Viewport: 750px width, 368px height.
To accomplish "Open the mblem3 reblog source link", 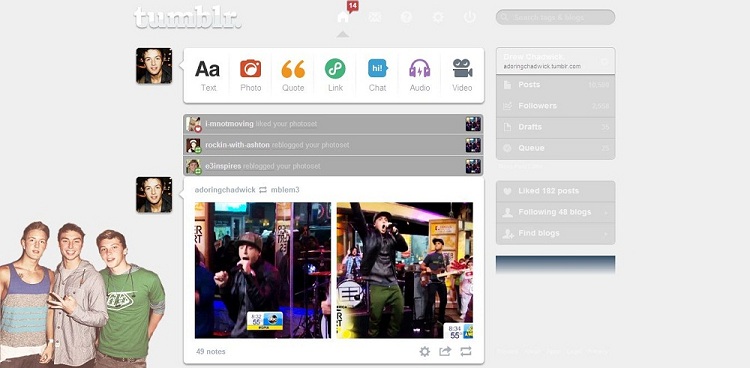I will point(285,190).
